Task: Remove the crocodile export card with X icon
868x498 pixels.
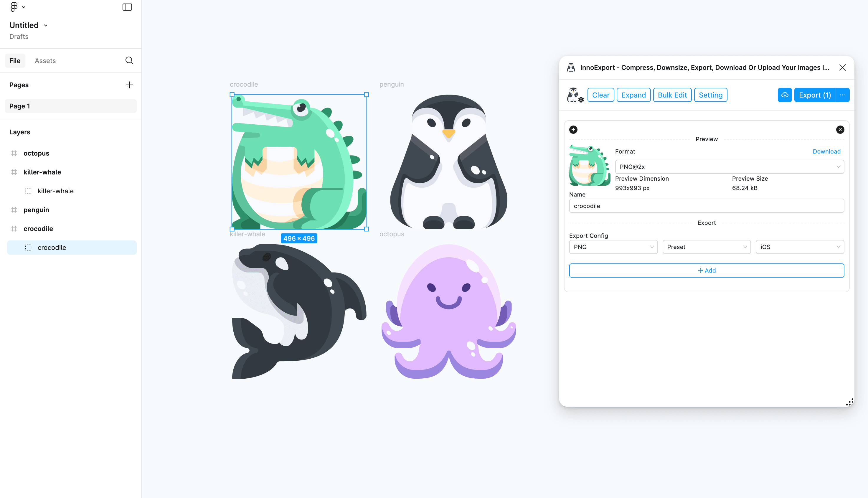Action: (x=840, y=130)
